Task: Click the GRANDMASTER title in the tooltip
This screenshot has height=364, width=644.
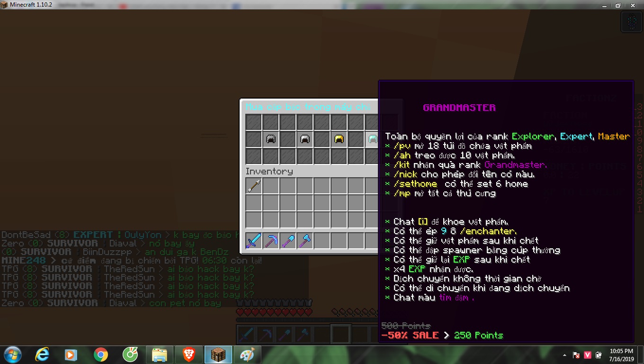Action: (459, 108)
